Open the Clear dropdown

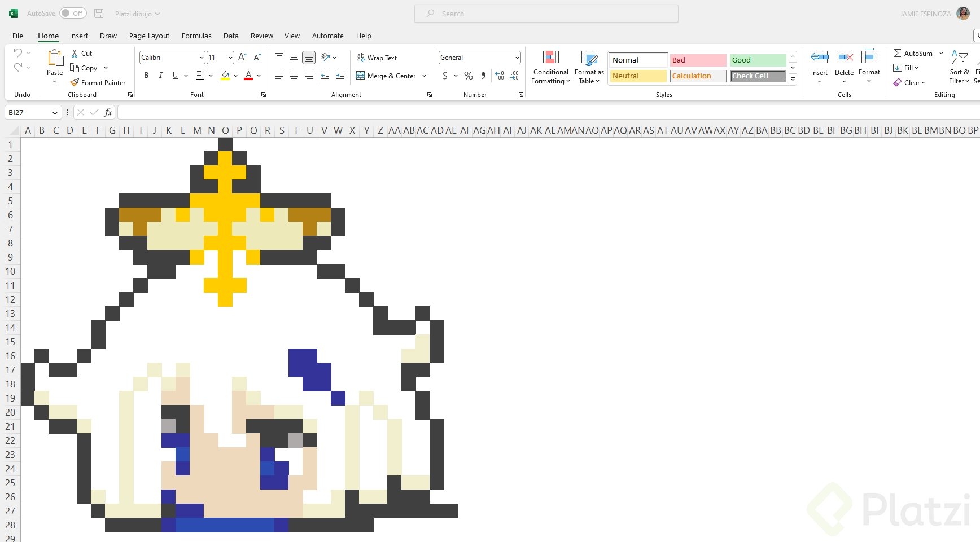tap(909, 82)
